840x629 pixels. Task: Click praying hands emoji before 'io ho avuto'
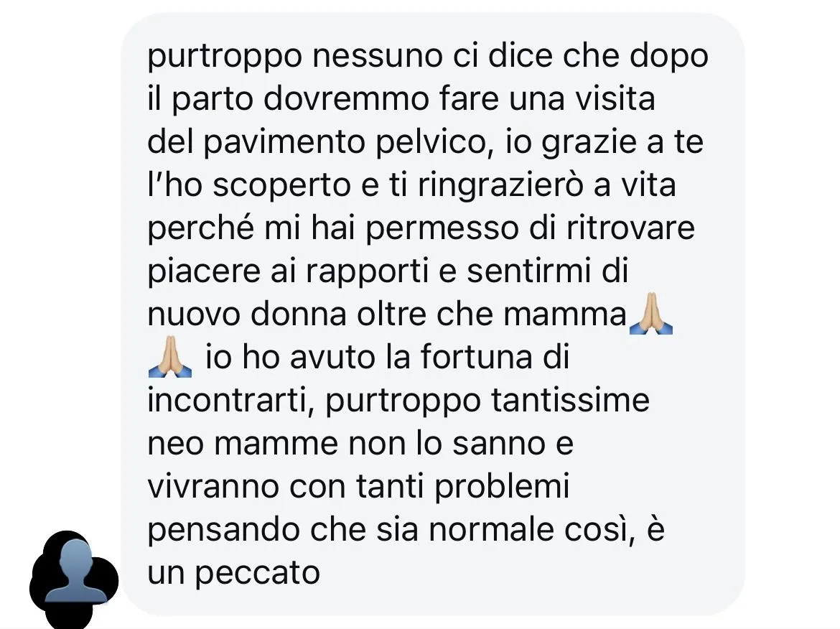point(170,358)
